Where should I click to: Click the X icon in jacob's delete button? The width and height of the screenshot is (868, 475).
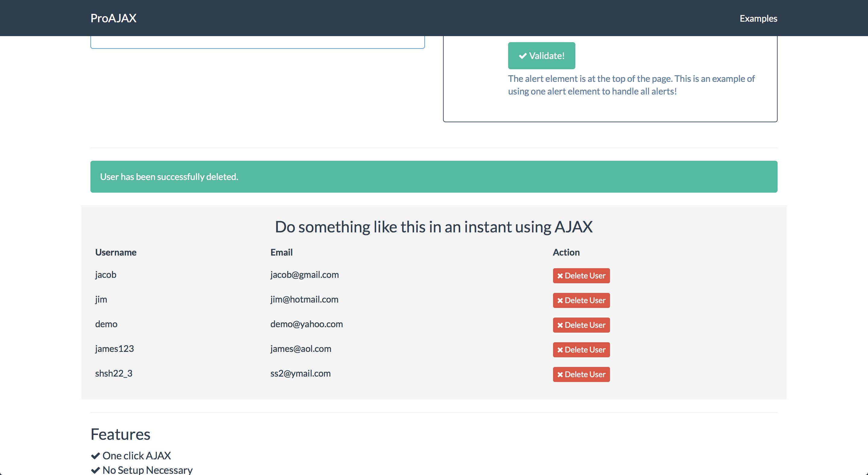point(560,276)
